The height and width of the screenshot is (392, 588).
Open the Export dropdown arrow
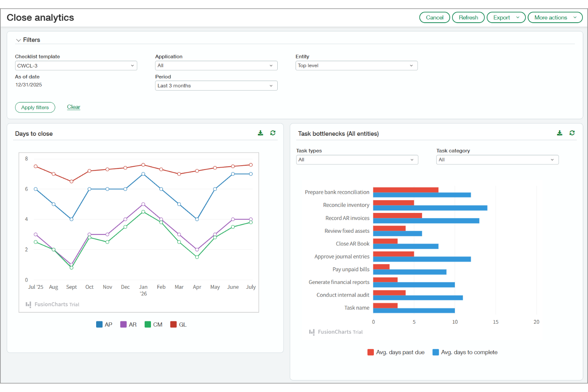(x=518, y=17)
